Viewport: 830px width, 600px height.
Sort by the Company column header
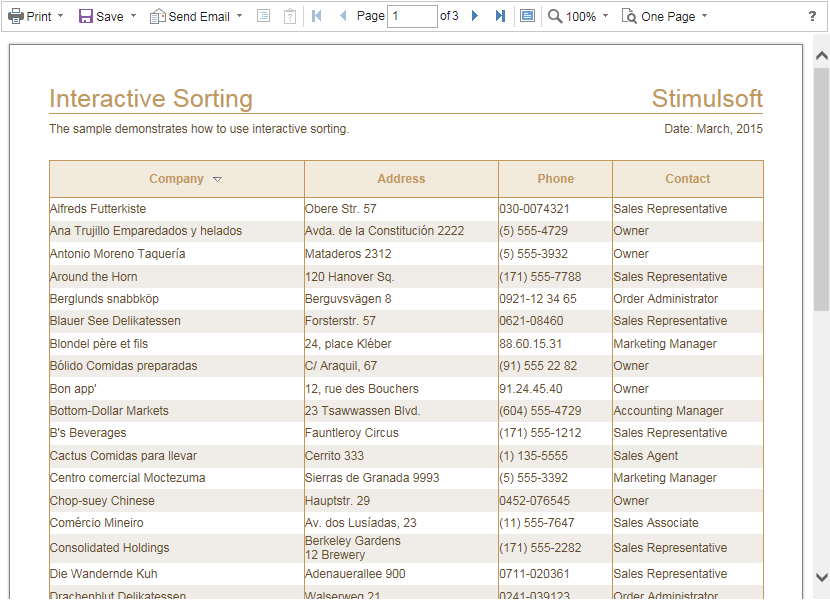(x=177, y=179)
